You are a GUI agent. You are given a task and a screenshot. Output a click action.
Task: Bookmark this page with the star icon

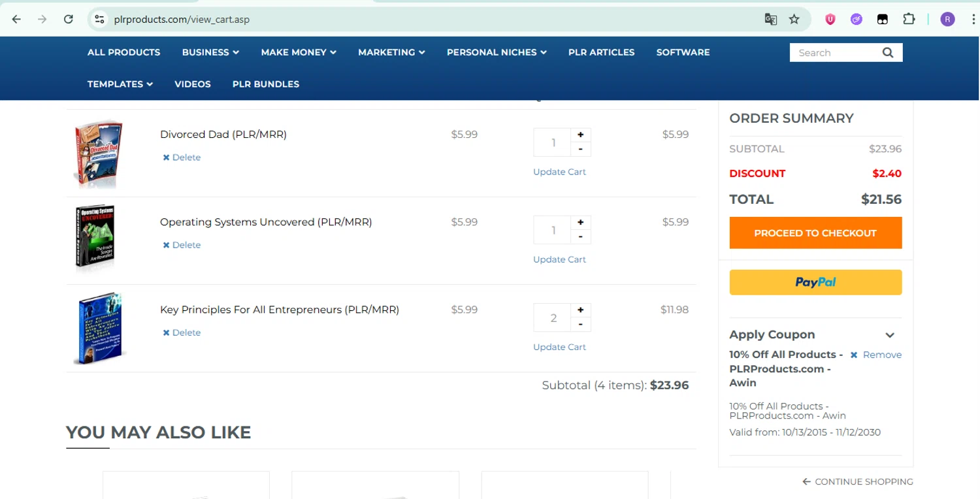794,19
